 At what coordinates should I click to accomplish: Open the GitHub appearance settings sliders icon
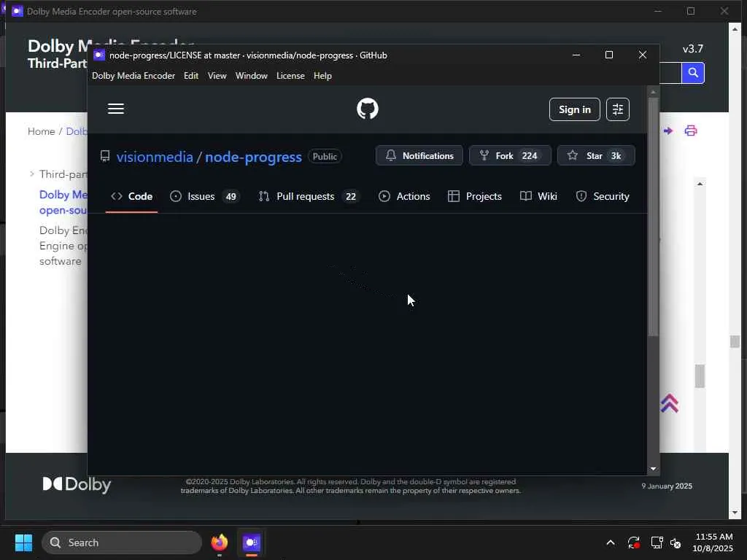[617, 109]
